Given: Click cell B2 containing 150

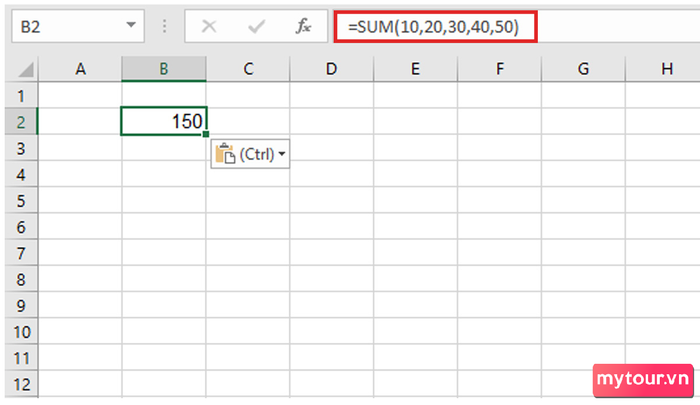Looking at the screenshot, I should click(164, 121).
